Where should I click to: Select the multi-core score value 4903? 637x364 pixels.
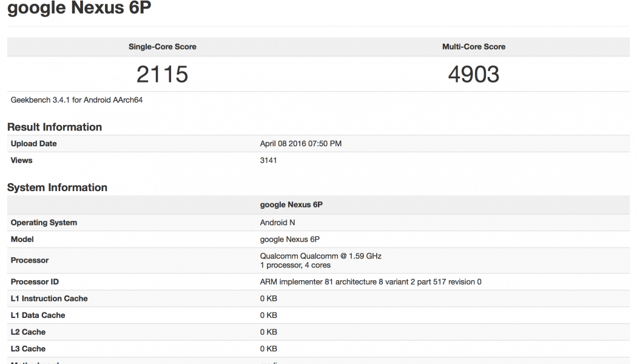tap(473, 74)
